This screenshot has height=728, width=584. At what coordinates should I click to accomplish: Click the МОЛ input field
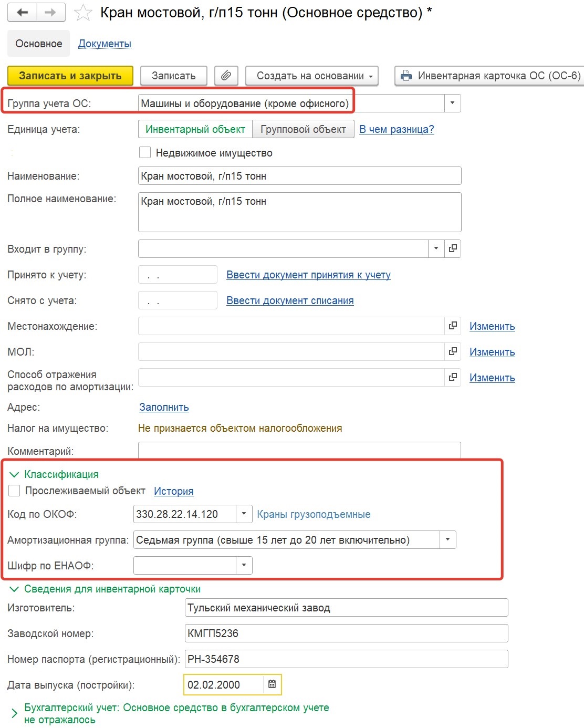(291, 351)
